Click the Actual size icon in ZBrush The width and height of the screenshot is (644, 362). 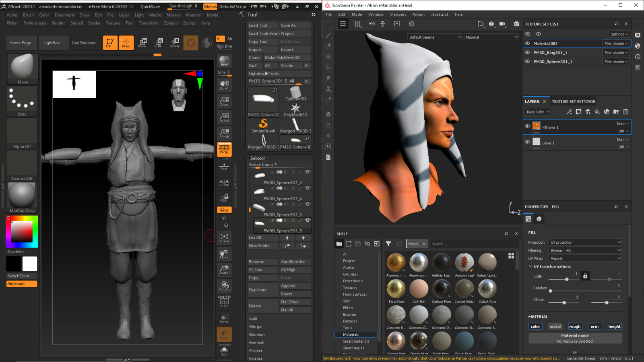[224, 117]
